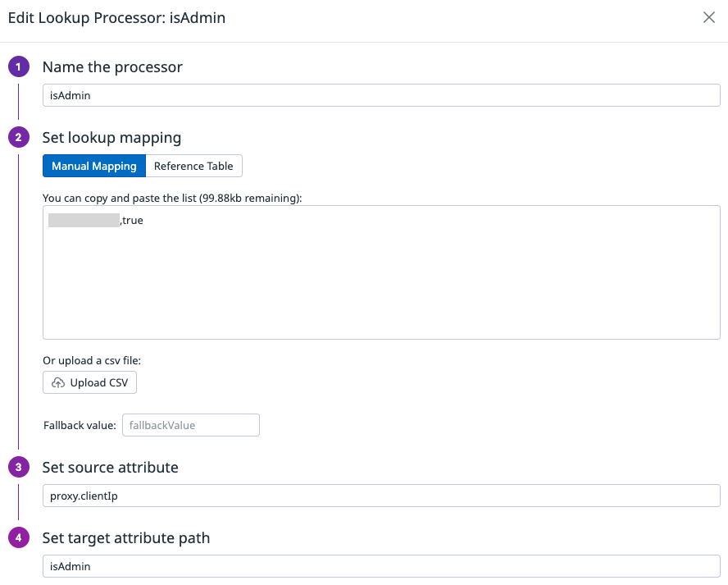Focus the processor name input field
728x585 pixels.
381,95
